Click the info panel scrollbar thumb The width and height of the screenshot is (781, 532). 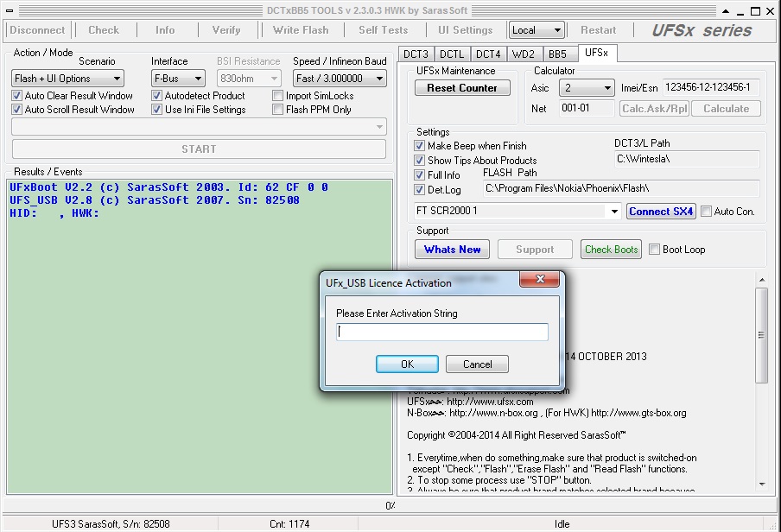coord(762,335)
